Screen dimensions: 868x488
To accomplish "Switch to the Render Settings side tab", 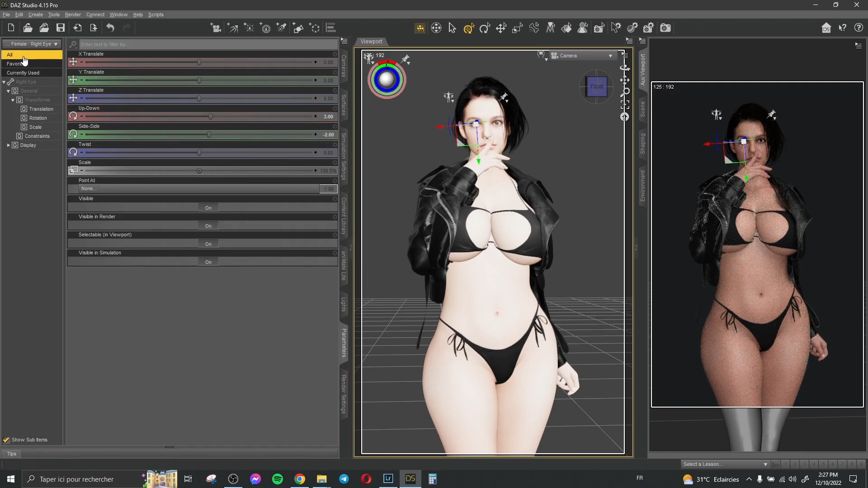I will (x=344, y=394).
